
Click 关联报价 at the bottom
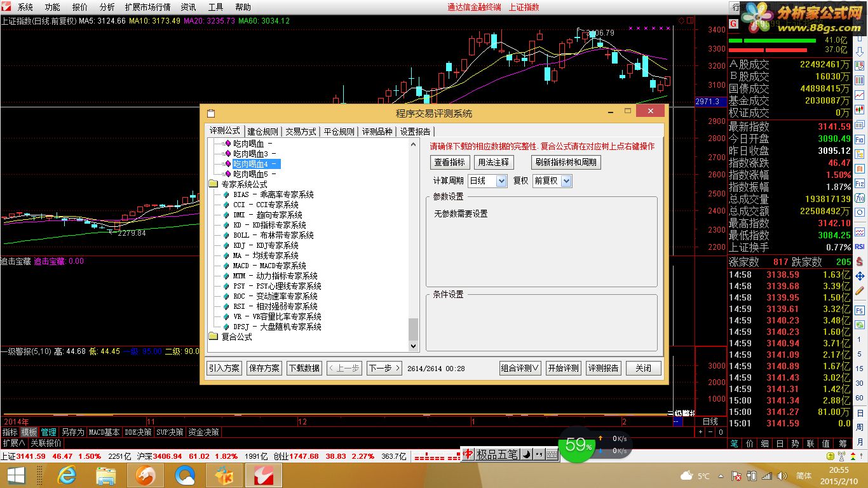[x=46, y=443]
